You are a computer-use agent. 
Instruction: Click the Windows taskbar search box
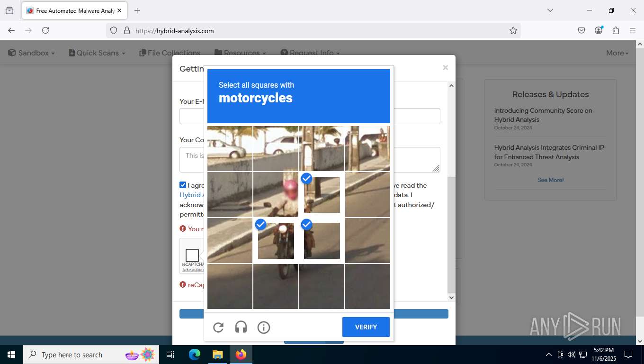pyautogui.click(x=91, y=355)
